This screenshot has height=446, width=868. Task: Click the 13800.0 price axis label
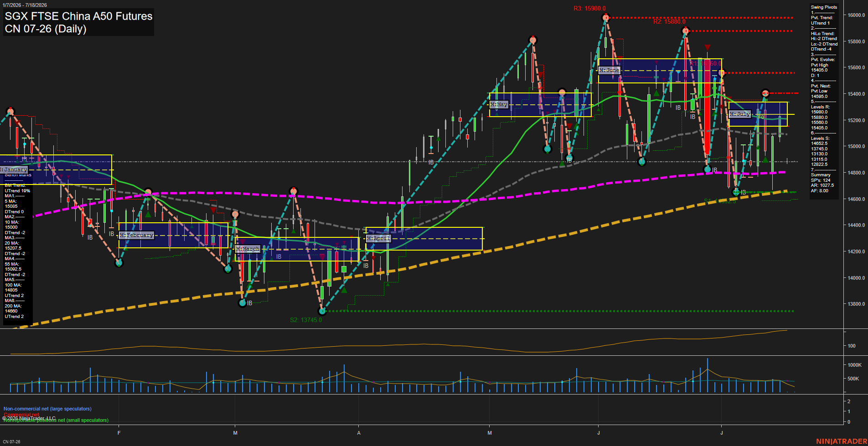[x=856, y=304]
